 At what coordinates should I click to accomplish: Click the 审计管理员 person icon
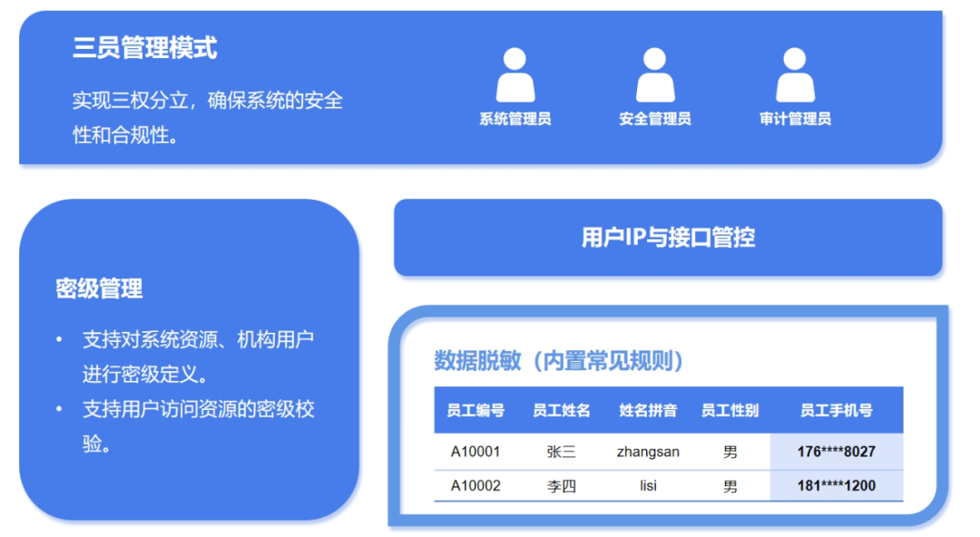click(795, 75)
